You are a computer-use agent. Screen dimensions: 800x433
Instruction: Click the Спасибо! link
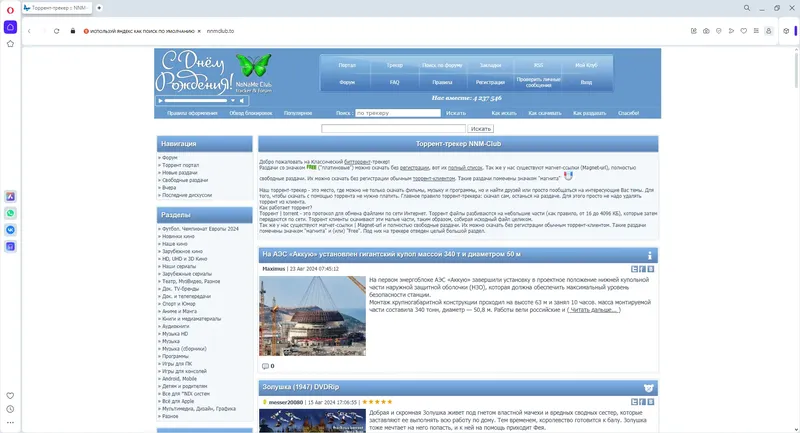coord(629,113)
